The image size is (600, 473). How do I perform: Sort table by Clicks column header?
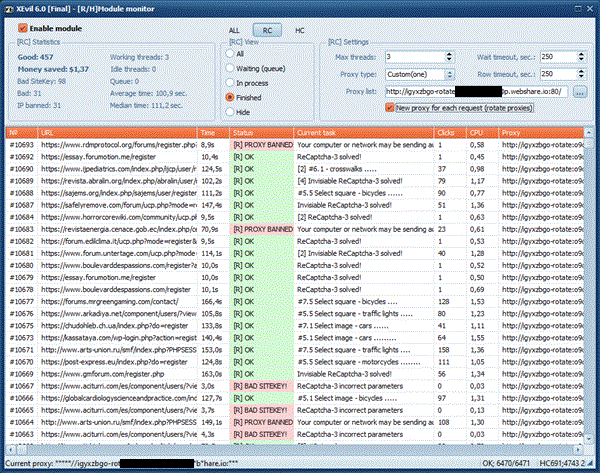(450, 132)
